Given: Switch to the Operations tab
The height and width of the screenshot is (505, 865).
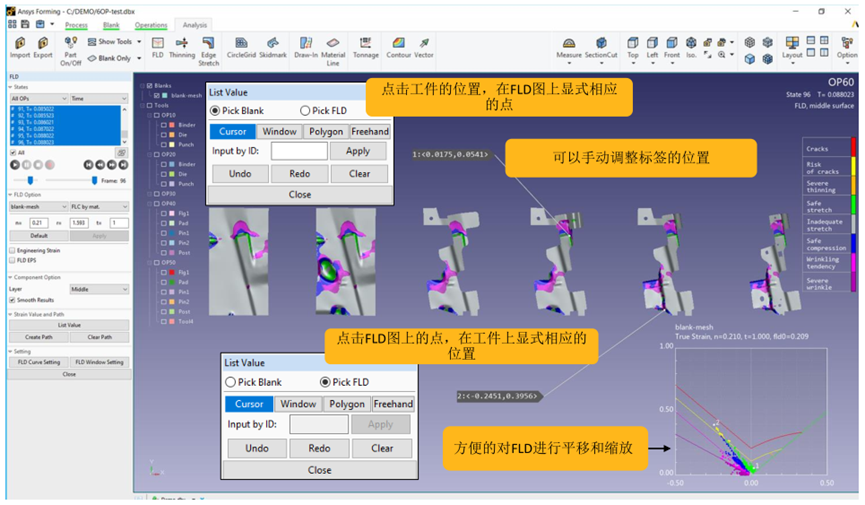Looking at the screenshot, I should (151, 25).
